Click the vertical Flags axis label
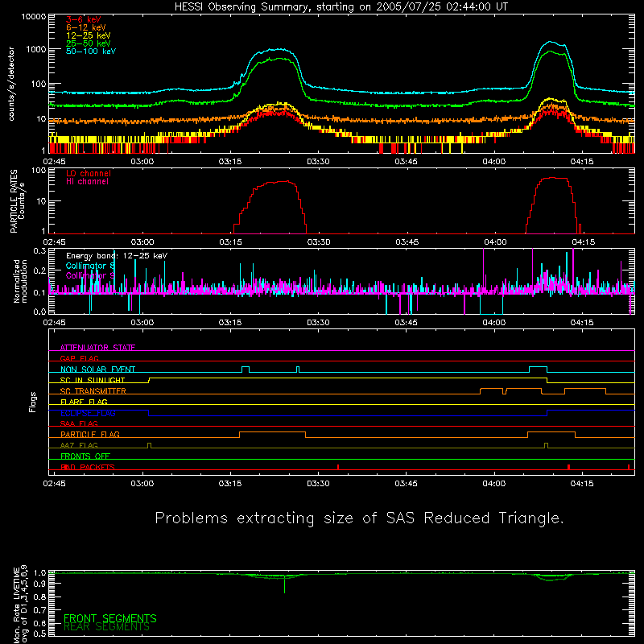This screenshot has width=644, height=644. 33,402
